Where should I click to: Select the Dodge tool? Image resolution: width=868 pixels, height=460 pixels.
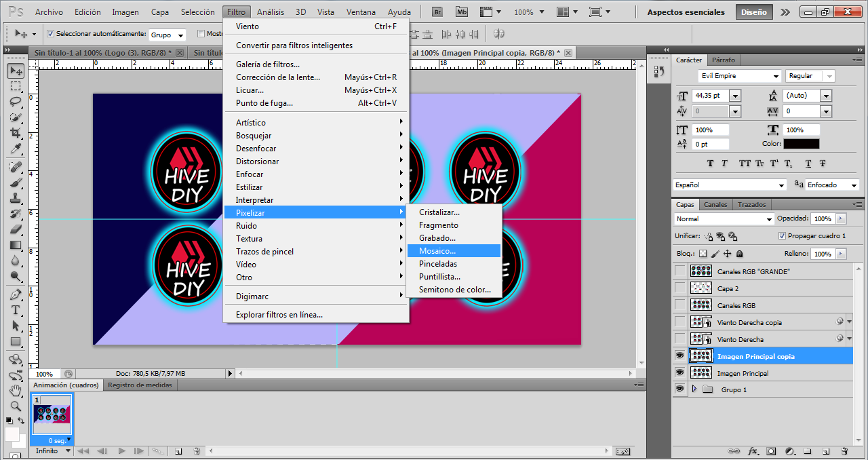click(16, 276)
